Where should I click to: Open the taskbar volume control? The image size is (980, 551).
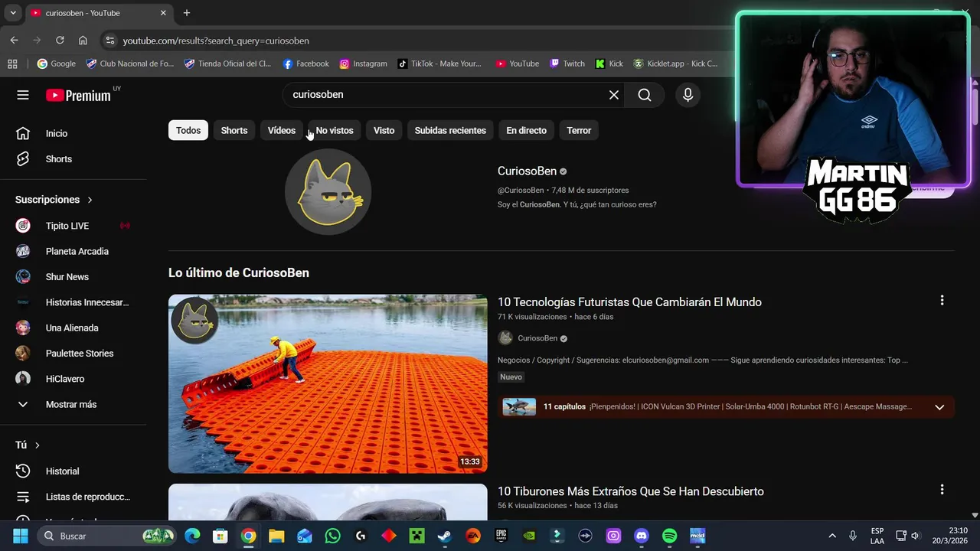tap(915, 536)
